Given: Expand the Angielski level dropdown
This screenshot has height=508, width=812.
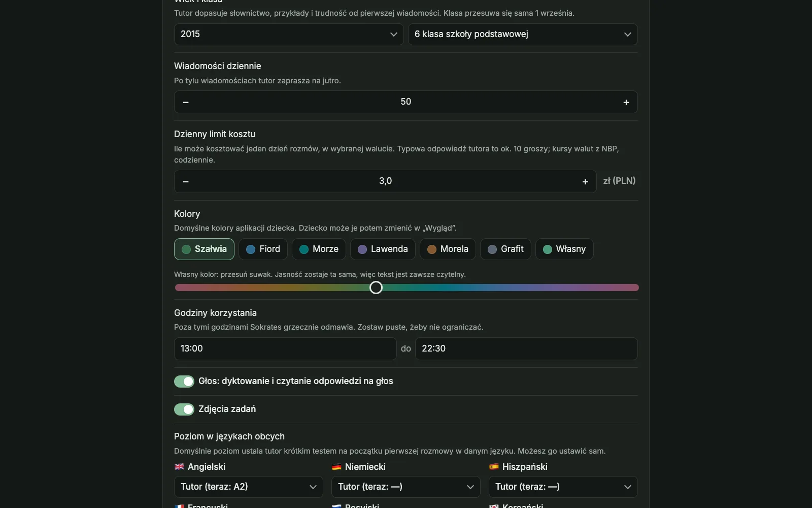Looking at the screenshot, I should click(x=249, y=487).
